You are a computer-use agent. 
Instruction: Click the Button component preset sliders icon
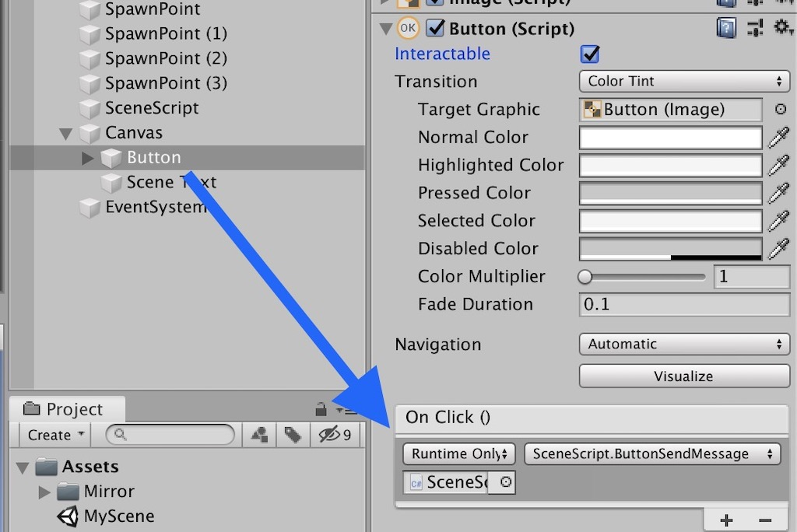pos(754,30)
